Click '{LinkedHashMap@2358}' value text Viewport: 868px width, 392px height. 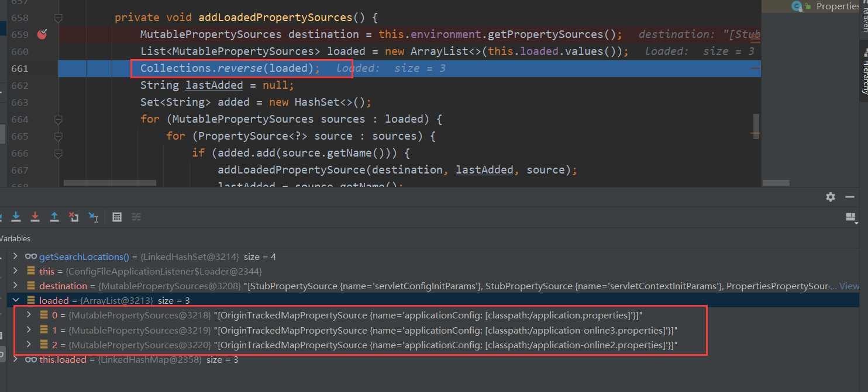click(150, 360)
